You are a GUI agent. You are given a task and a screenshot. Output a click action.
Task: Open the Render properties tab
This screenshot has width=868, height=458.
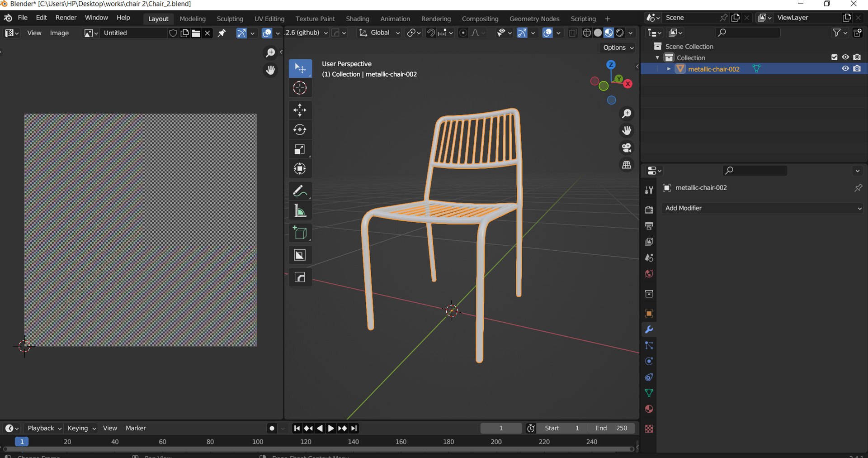[649, 210]
